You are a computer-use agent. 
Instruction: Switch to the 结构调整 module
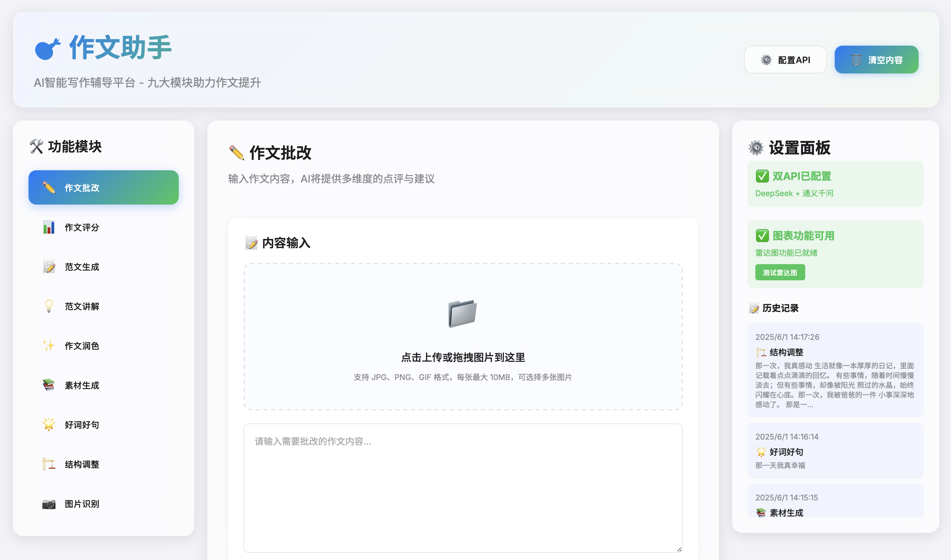[103, 464]
